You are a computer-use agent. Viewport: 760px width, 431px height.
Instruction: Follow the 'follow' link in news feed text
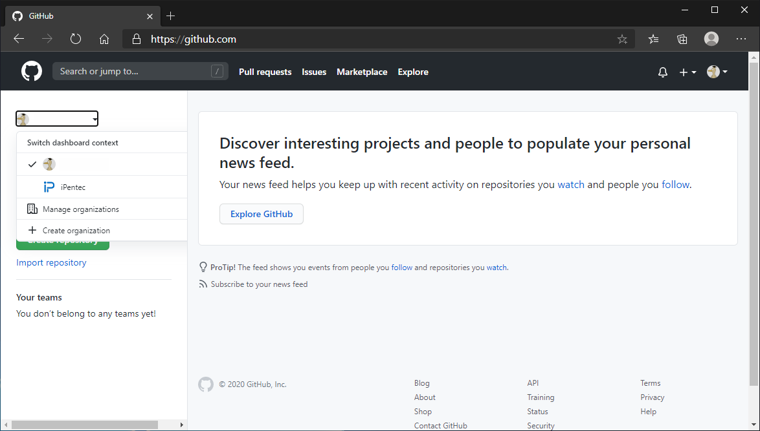click(x=676, y=185)
